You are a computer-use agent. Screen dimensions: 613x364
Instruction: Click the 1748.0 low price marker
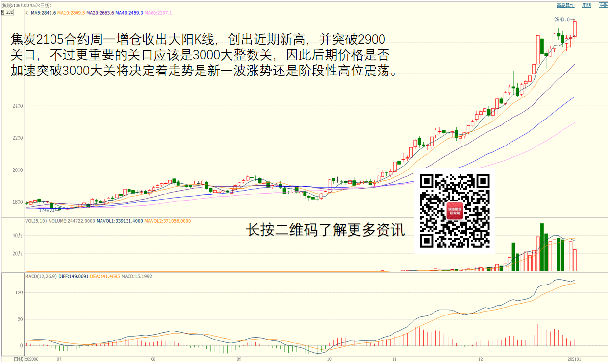pyautogui.click(x=47, y=210)
